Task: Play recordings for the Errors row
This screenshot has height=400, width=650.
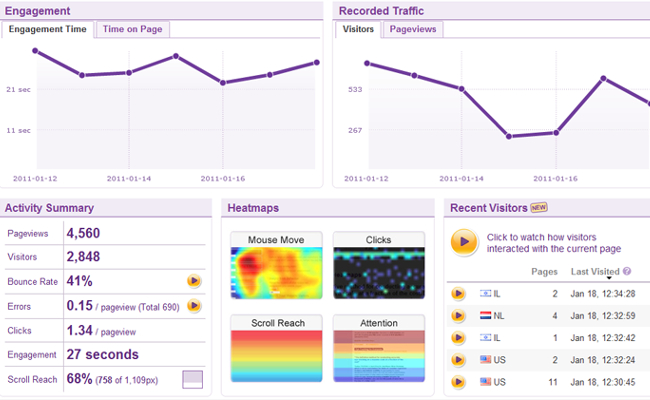Action: (x=194, y=306)
